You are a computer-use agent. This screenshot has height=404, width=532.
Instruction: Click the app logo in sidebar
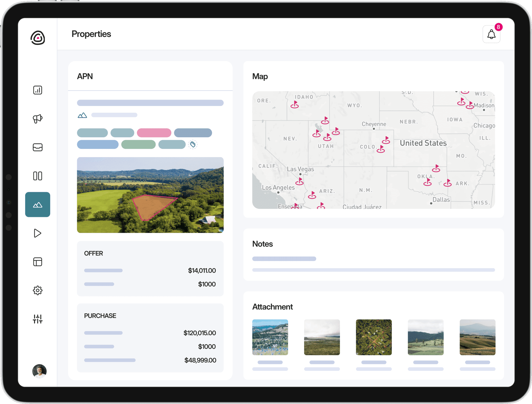click(x=38, y=38)
